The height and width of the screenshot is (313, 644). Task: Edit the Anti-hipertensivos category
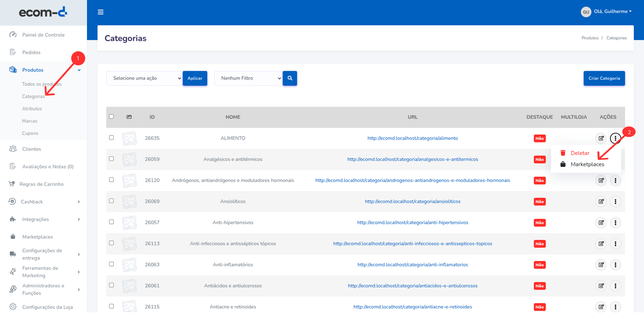click(x=601, y=223)
